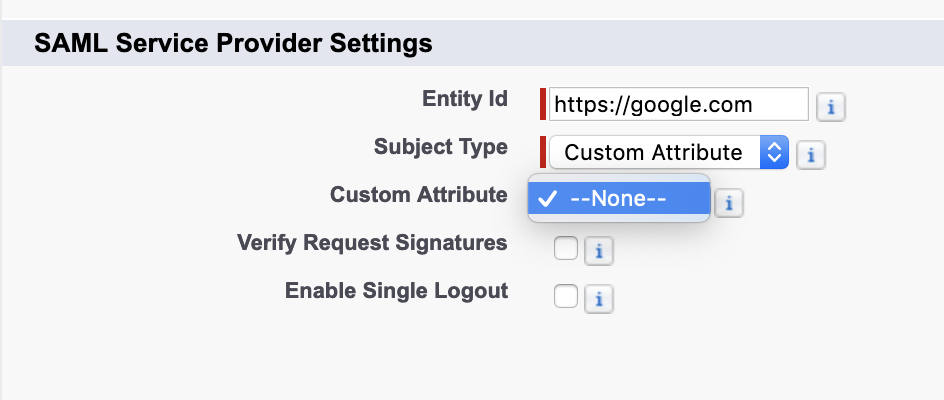This screenshot has height=400, width=944.
Task: Click the red required marker beside Entity Id
Action: [x=543, y=104]
